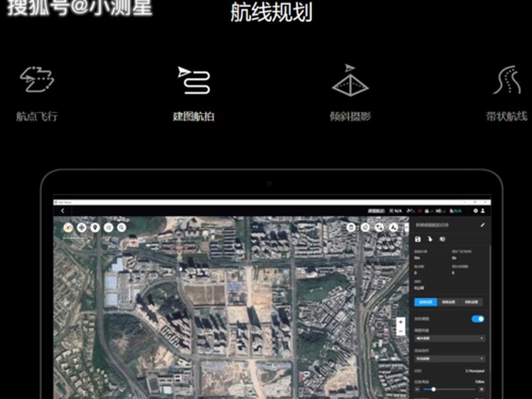Click the HD video link status icon
The height and width of the screenshot is (399, 532).
(440, 211)
